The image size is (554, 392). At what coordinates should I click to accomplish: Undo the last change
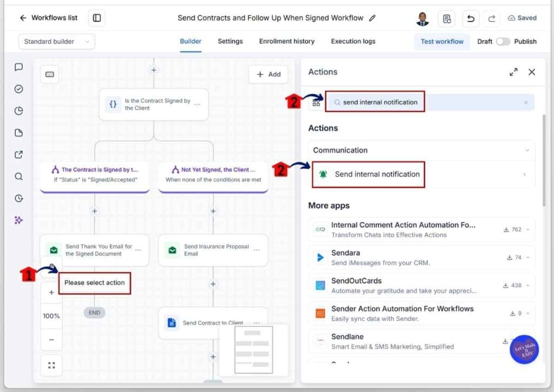click(x=471, y=18)
